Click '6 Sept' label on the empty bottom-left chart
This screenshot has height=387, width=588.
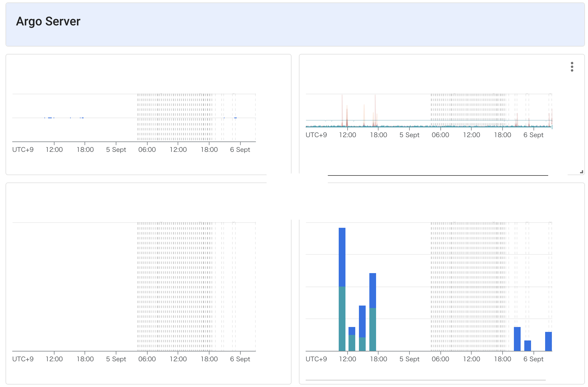click(x=240, y=359)
